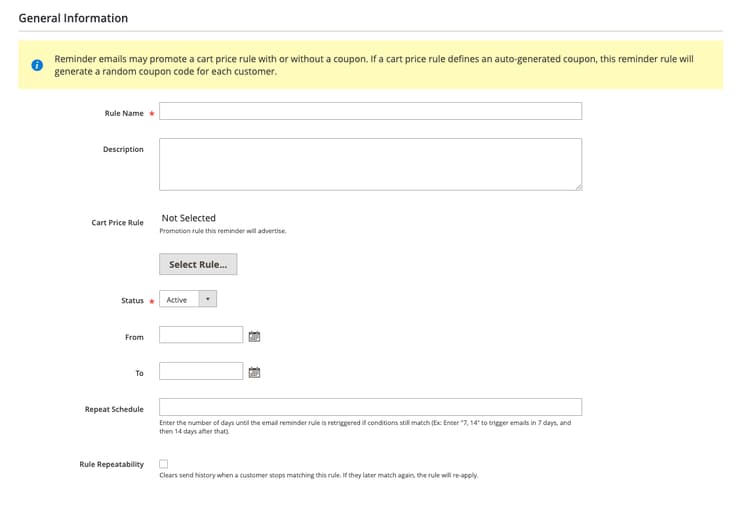Open the To date calendar picker

254,372
